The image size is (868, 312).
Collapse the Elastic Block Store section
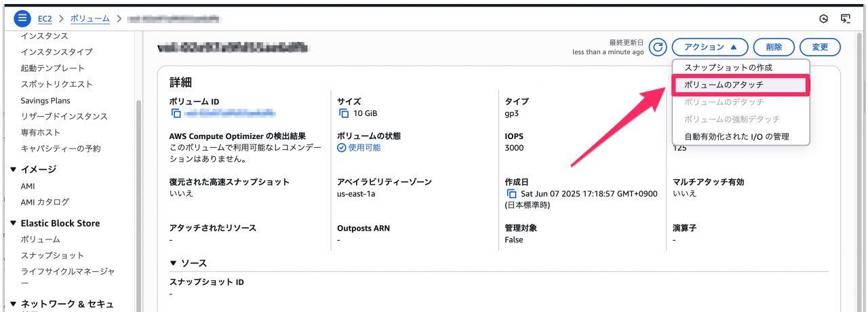(14, 223)
